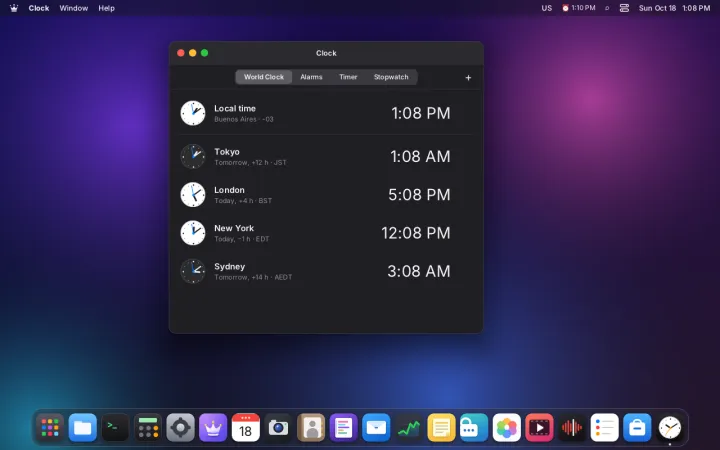The width and height of the screenshot is (720, 450).
Task: Close the Clock window with red button
Action: click(x=180, y=53)
